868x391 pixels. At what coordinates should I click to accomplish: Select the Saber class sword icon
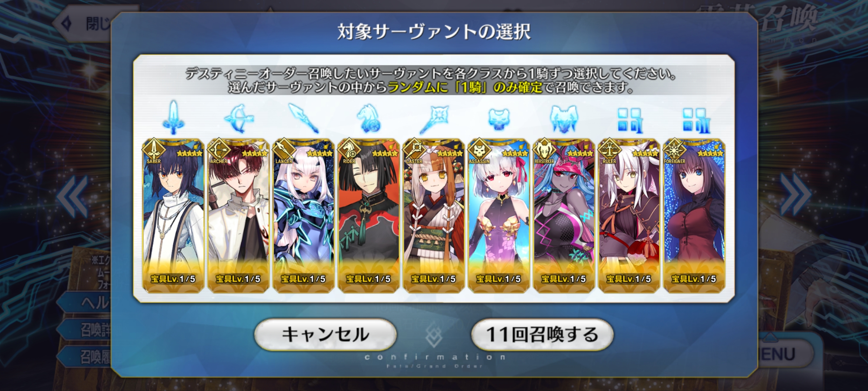pyautogui.click(x=174, y=118)
